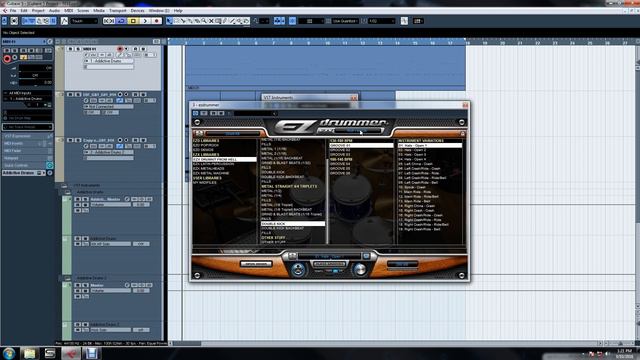Click the transport Record button in the toolbar
The width and height of the screenshot is (640, 360).
tap(156, 21)
